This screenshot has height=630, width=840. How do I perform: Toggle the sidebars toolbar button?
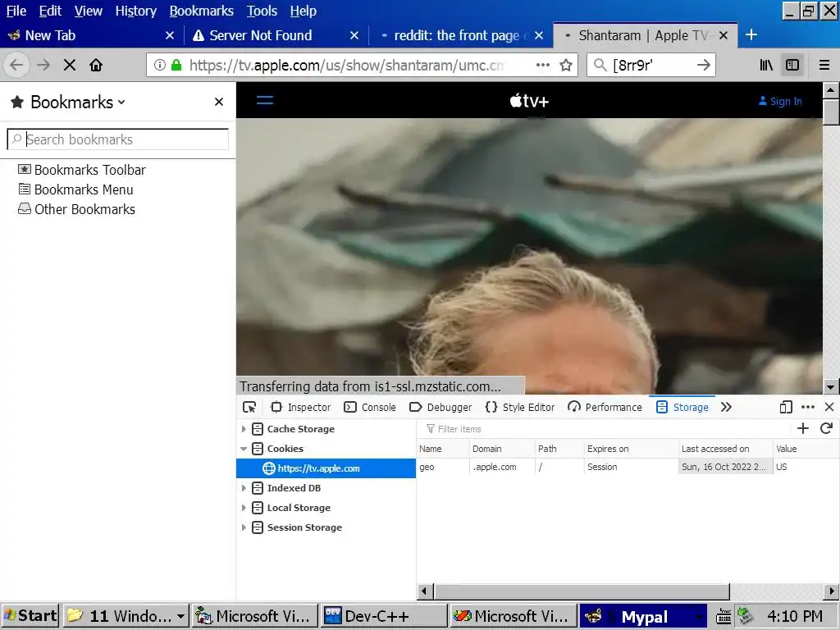click(x=792, y=65)
